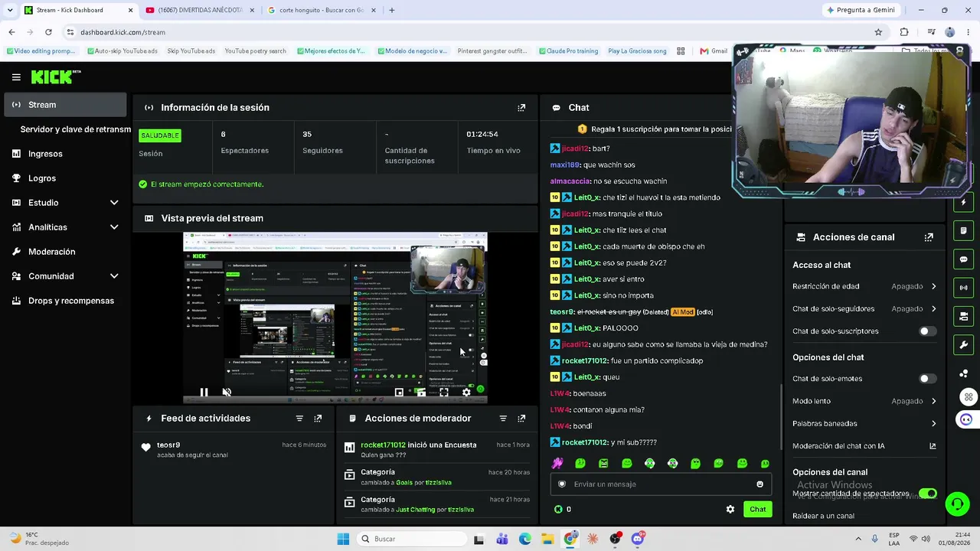Open Restricción de edad options arrow
This screenshot has height=551, width=980.
933,286
